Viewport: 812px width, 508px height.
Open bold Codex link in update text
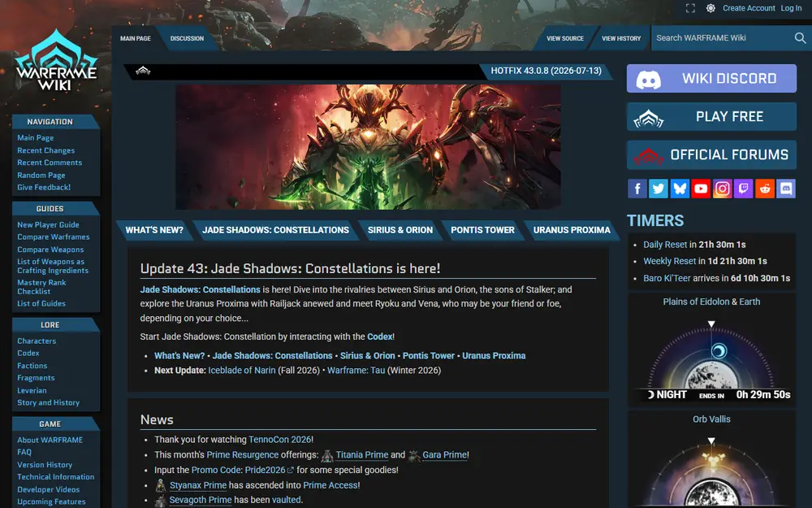click(x=379, y=337)
